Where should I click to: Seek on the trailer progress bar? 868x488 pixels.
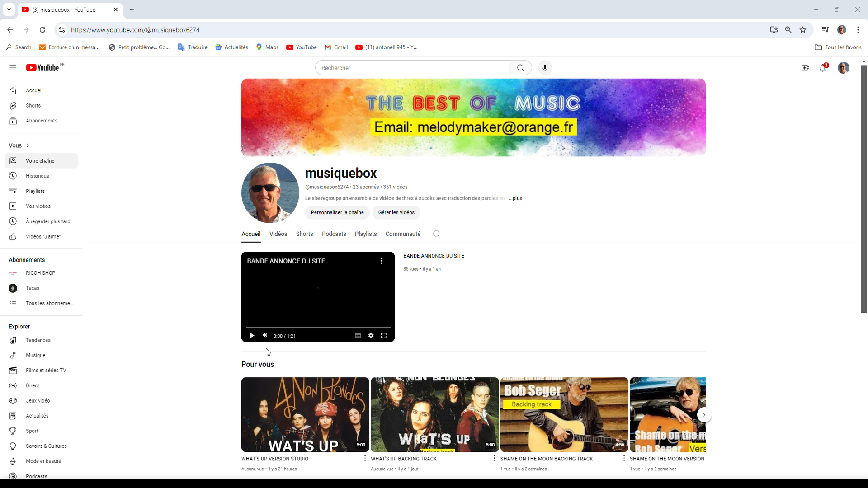[x=318, y=327]
